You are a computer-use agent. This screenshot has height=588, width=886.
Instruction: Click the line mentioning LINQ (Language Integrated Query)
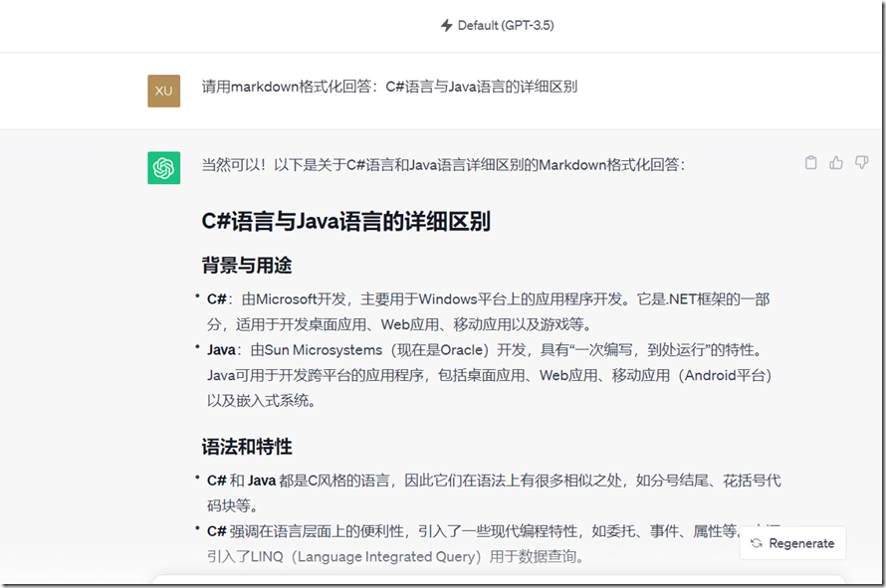[x=395, y=556]
